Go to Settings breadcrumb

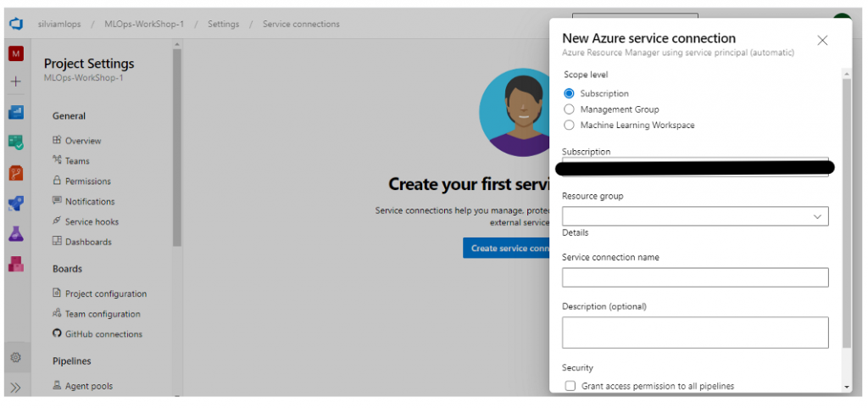(224, 25)
